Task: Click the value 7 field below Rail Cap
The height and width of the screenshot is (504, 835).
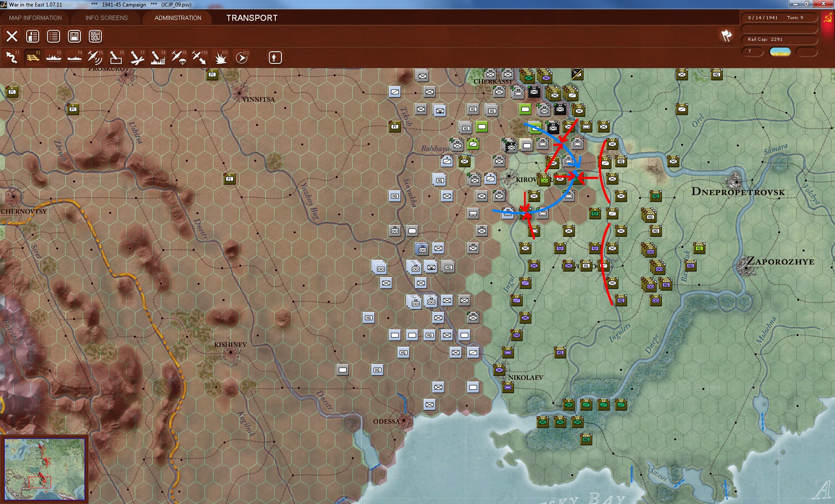Action: 752,52
